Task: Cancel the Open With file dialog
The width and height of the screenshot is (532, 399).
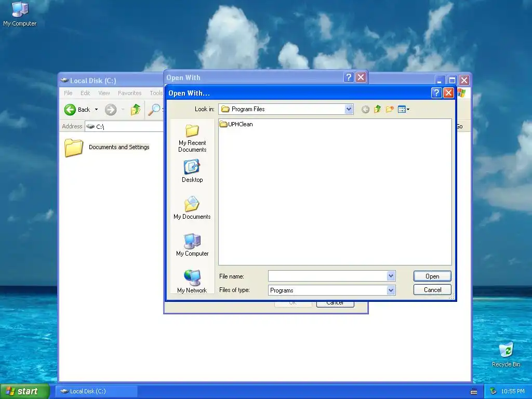Action: tap(432, 290)
